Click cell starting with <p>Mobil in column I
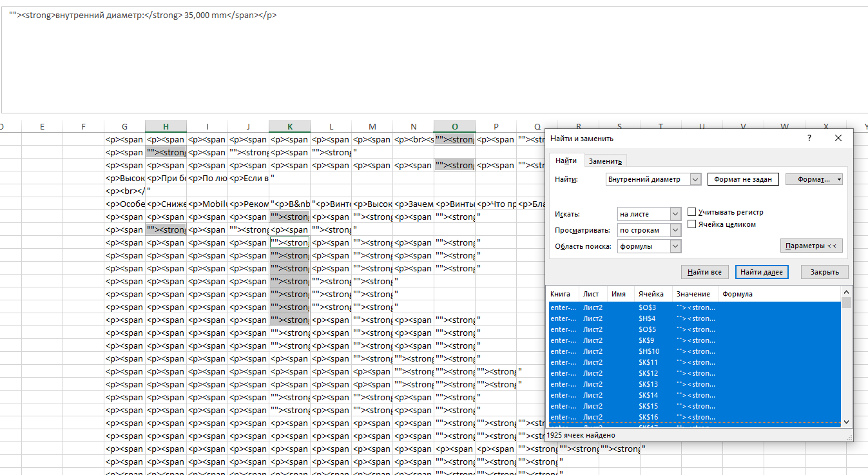 tap(207, 204)
